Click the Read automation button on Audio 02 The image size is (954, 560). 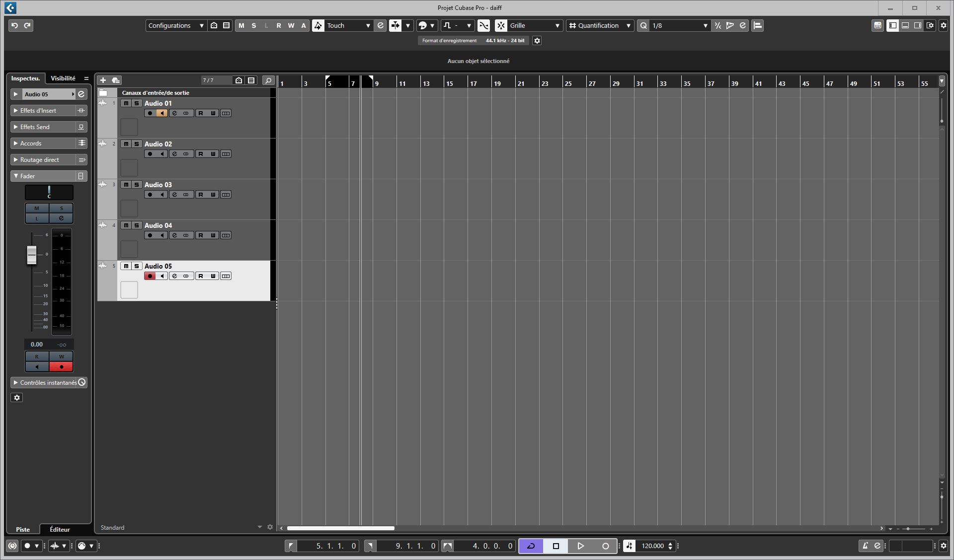(201, 153)
